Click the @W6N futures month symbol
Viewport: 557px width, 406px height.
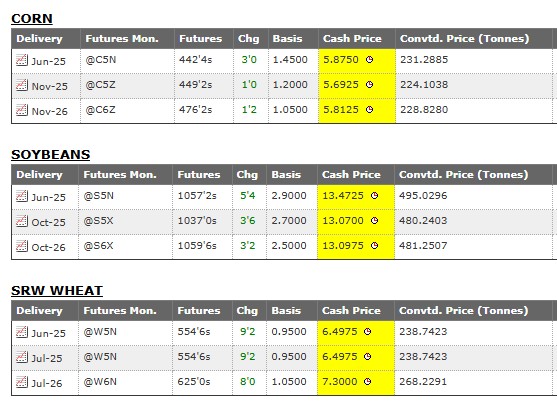(x=100, y=381)
